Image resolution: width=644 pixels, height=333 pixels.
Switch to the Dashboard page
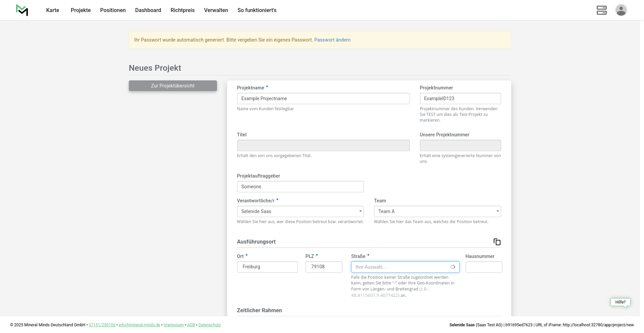point(148,10)
